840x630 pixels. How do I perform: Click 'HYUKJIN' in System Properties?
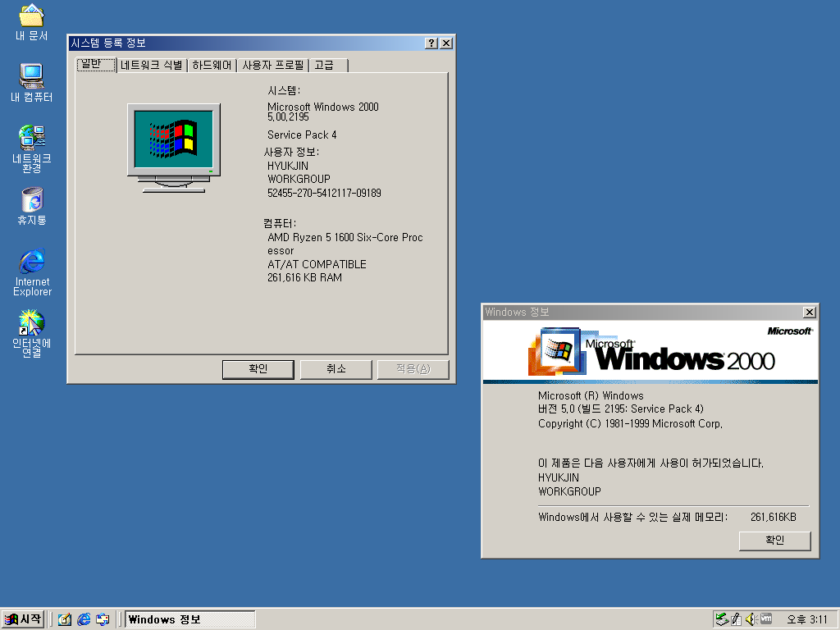(x=288, y=166)
